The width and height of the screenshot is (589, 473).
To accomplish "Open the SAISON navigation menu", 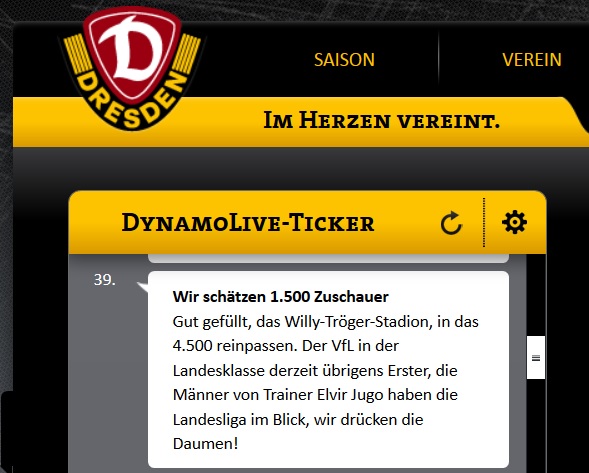I will [344, 60].
